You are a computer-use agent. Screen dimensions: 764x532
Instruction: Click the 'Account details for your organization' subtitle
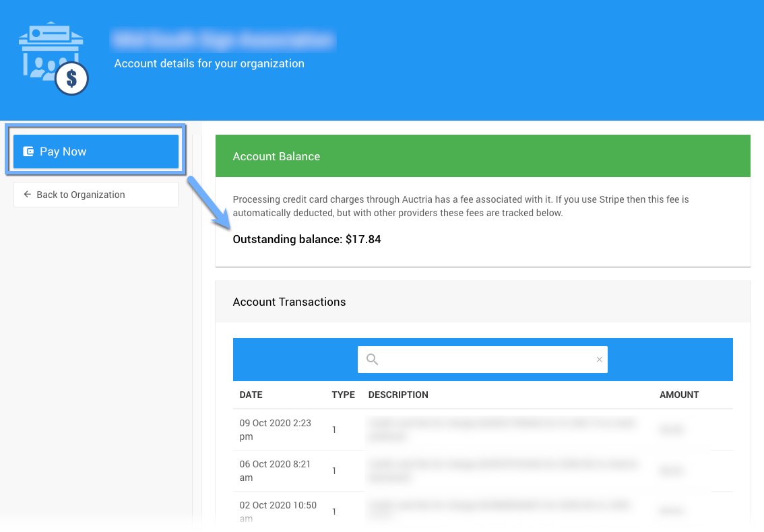[x=209, y=63]
